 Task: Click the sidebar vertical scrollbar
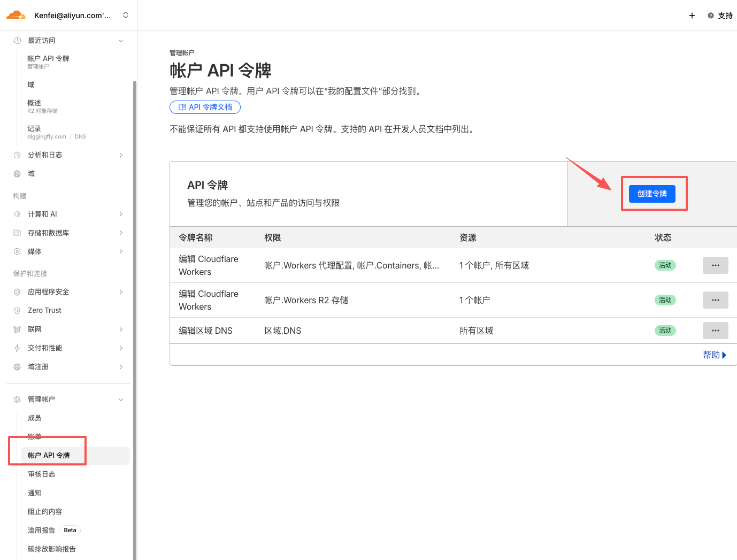pos(135,321)
